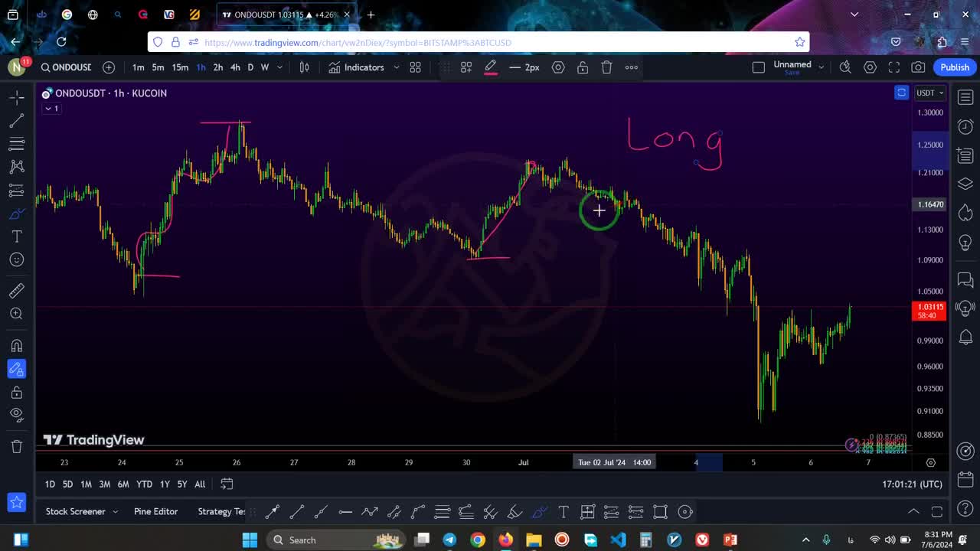Toggle lock all drawing tools
This screenshot has width=980, height=551.
point(16,393)
